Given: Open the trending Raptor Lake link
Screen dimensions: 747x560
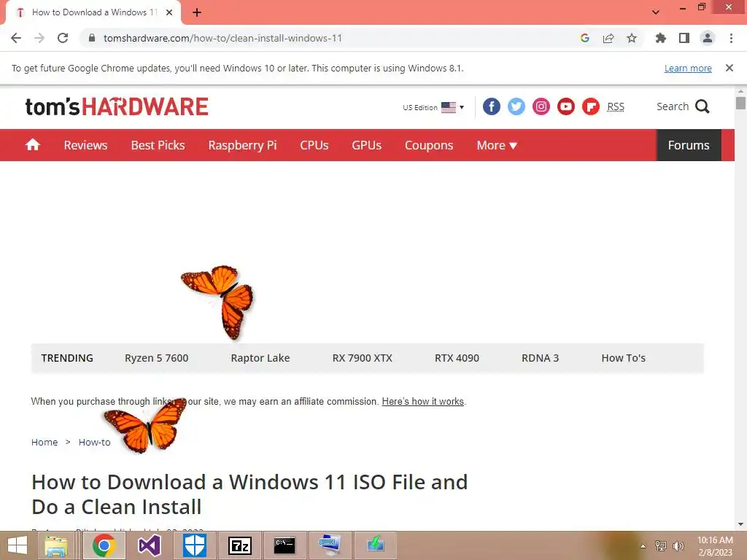Looking at the screenshot, I should click(260, 358).
